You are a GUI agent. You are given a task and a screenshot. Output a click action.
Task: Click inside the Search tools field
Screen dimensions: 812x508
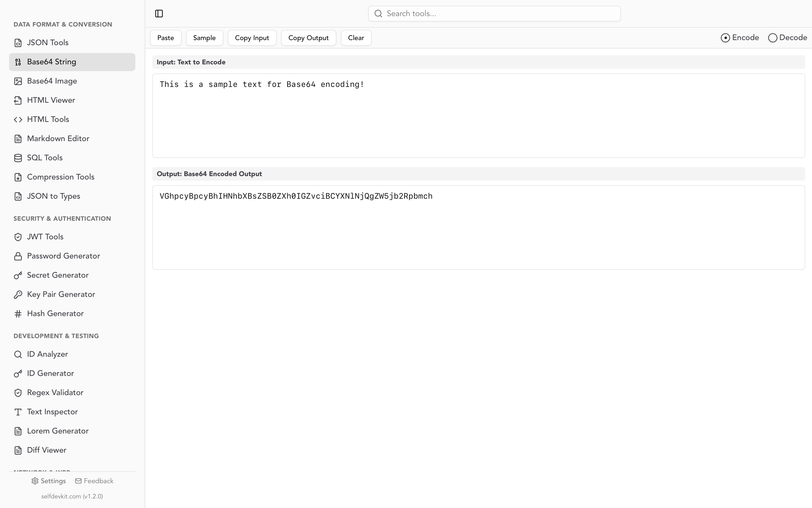coord(494,14)
